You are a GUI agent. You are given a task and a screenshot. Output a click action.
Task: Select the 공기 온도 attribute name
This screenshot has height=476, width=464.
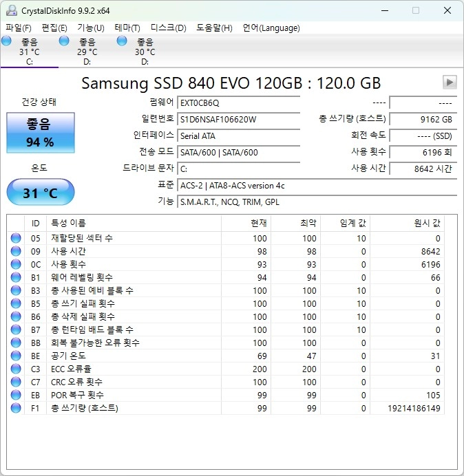68,356
